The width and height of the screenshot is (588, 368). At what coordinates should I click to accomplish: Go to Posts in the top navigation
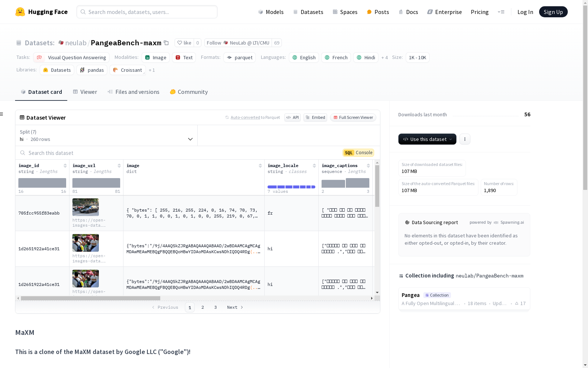(378, 12)
